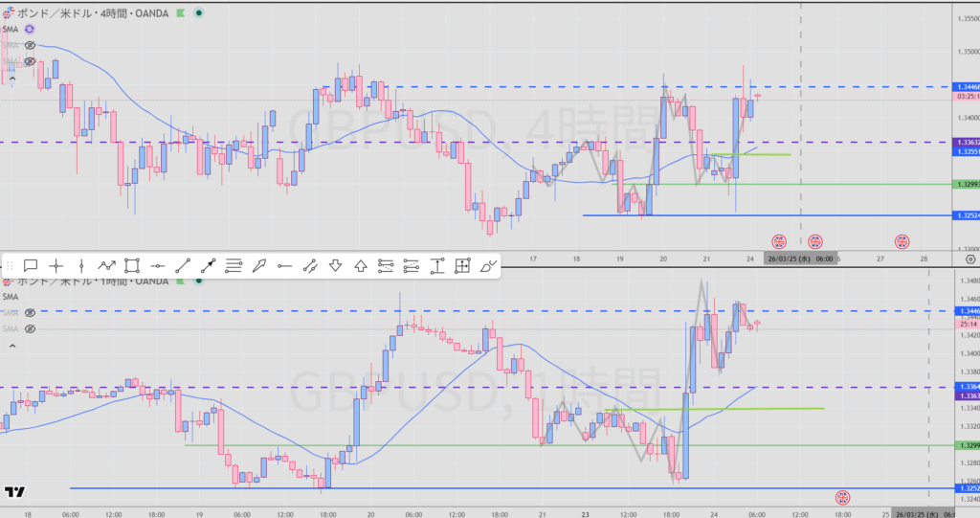
Task: Open the price scale settings gear
Action: (970, 259)
